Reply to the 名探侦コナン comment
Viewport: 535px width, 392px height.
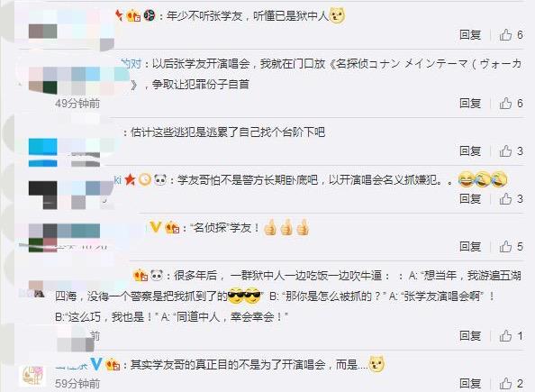[470, 103]
